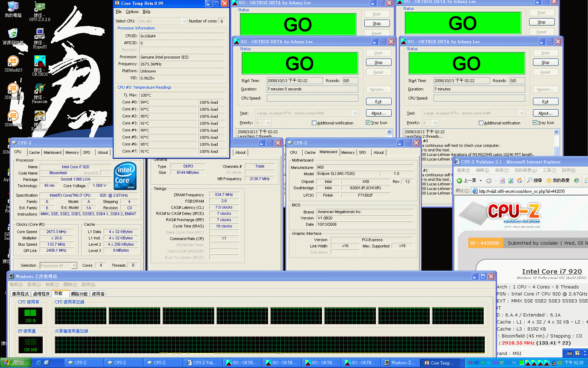This screenshot has width=588, height=368.
Task: Click the 開始 Start button
Action: (16, 363)
